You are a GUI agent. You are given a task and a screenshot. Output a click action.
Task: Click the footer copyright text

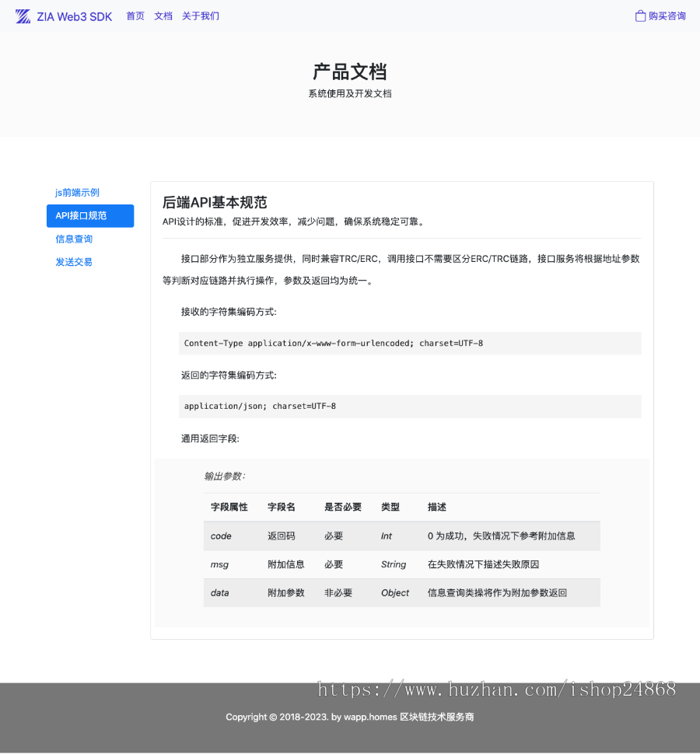(350, 717)
